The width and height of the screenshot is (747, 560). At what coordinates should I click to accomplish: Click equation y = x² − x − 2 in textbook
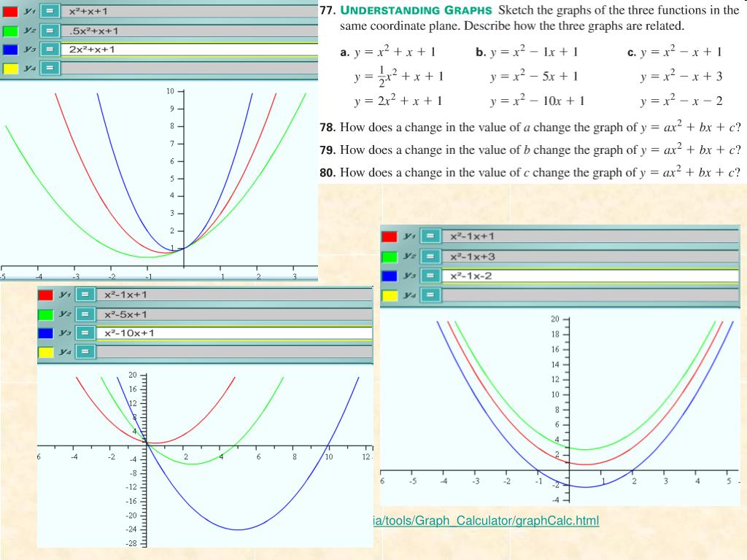[x=681, y=100]
